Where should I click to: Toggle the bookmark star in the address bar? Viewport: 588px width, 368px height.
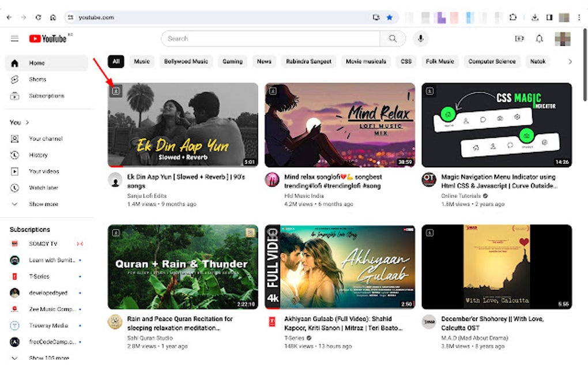point(388,17)
